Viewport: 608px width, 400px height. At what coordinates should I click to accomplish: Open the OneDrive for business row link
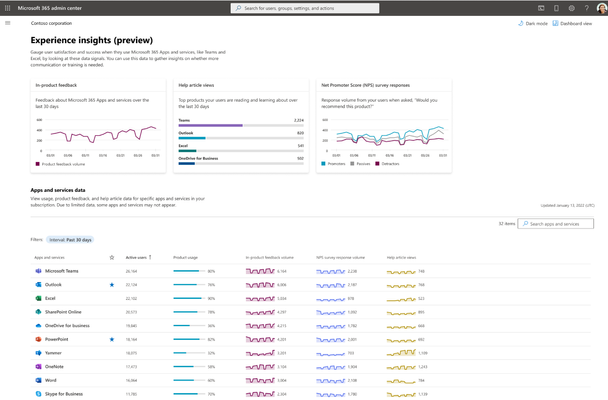click(x=67, y=326)
